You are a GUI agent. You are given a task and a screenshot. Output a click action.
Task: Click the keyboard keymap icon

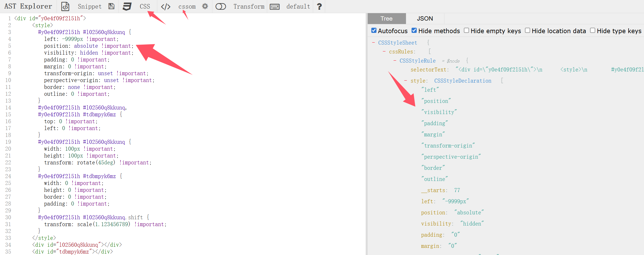click(x=275, y=6)
